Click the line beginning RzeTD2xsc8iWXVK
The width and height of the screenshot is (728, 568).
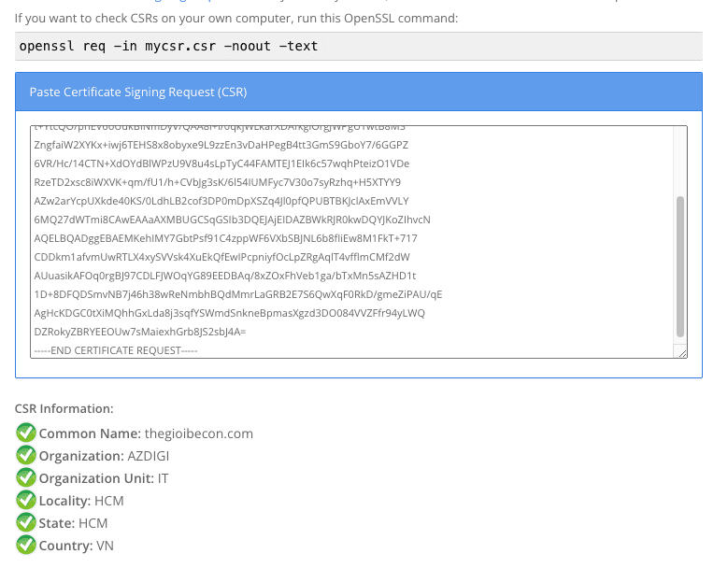click(x=218, y=182)
